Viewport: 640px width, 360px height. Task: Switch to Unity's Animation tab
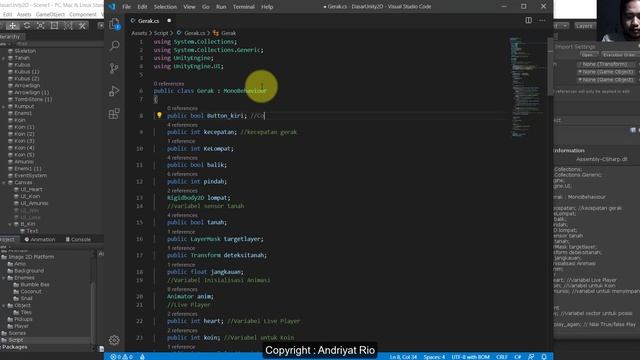(40, 239)
